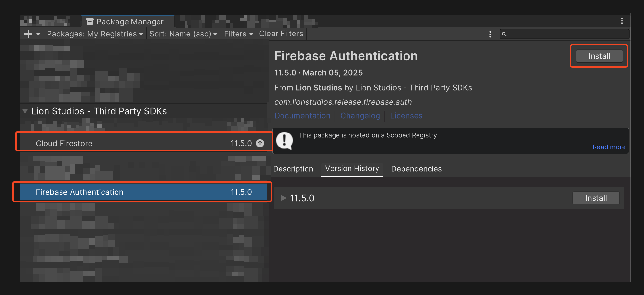The image size is (644, 295).
Task: Open the Changelog link
Action: tap(360, 116)
